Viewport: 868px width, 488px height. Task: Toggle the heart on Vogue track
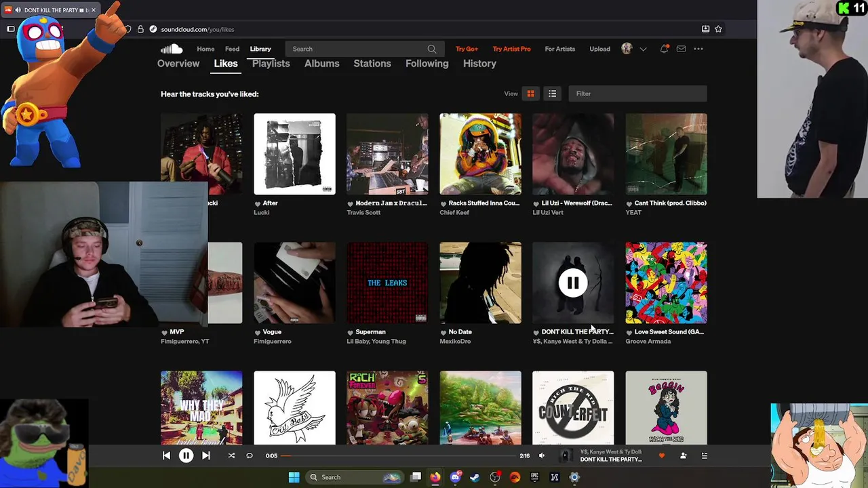(258, 332)
